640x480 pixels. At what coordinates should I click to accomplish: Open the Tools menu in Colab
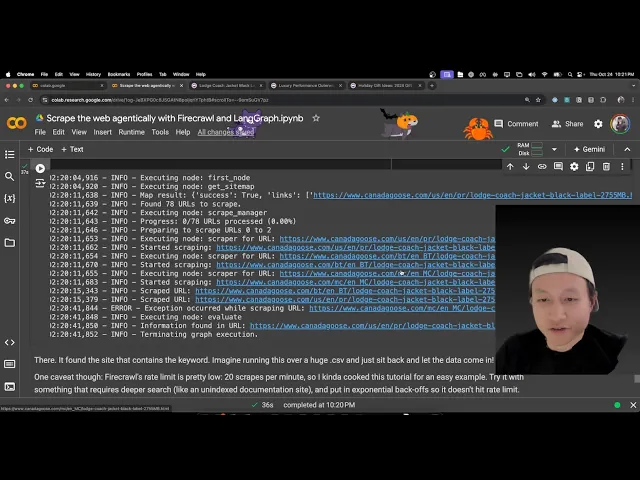(x=160, y=132)
